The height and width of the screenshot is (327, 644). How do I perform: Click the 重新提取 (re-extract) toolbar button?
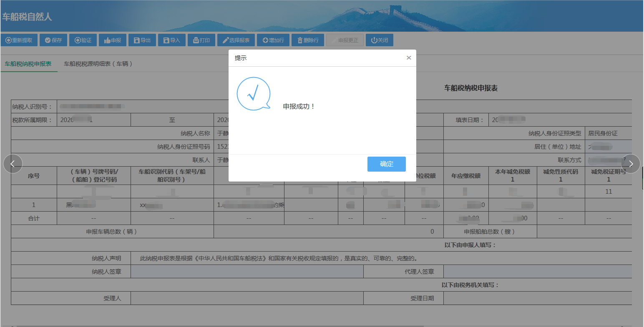click(19, 40)
